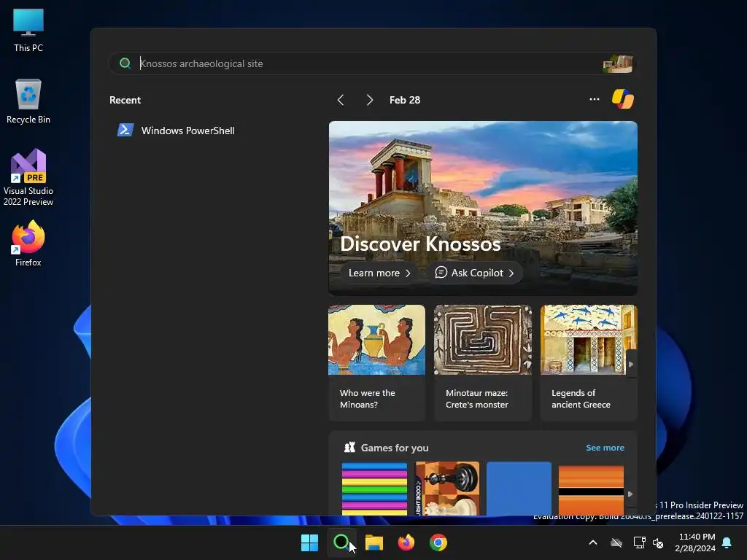Image resolution: width=747 pixels, height=560 pixels.
Task: Launch Copilot from the colorful icon
Action: click(623, 99)
